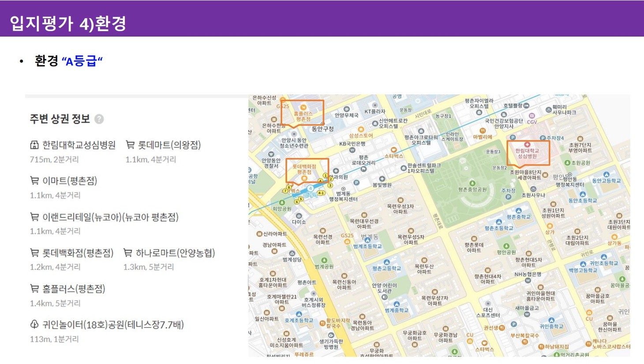Click the 평촌중앙공원 park marker on map
Screen dimensions: 644x364
point(472,183)
